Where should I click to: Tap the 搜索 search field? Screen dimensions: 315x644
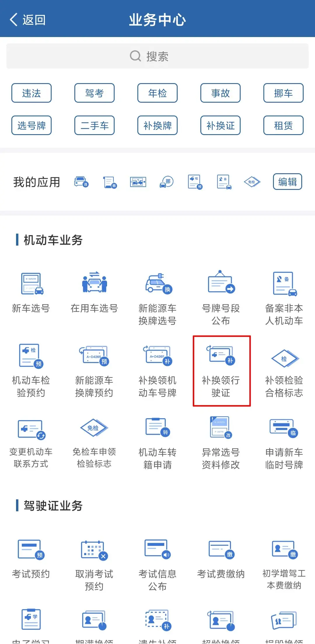[x=157, y=56]
